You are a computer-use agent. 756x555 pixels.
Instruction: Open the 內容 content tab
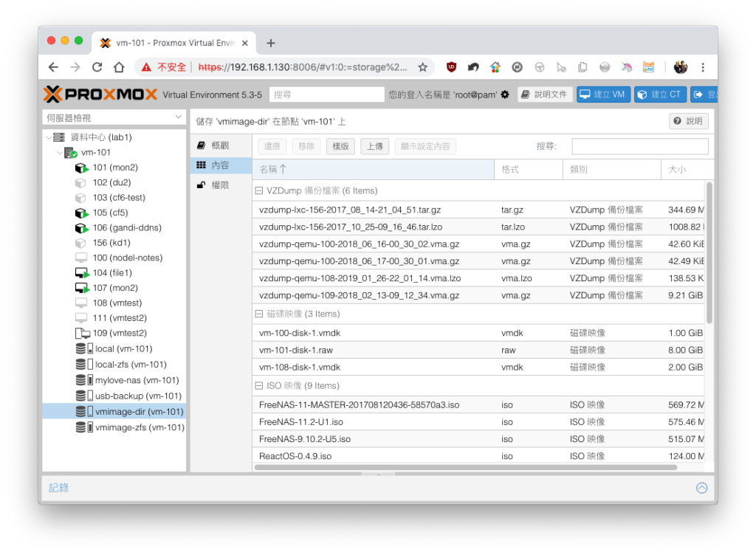coord(221,165)
